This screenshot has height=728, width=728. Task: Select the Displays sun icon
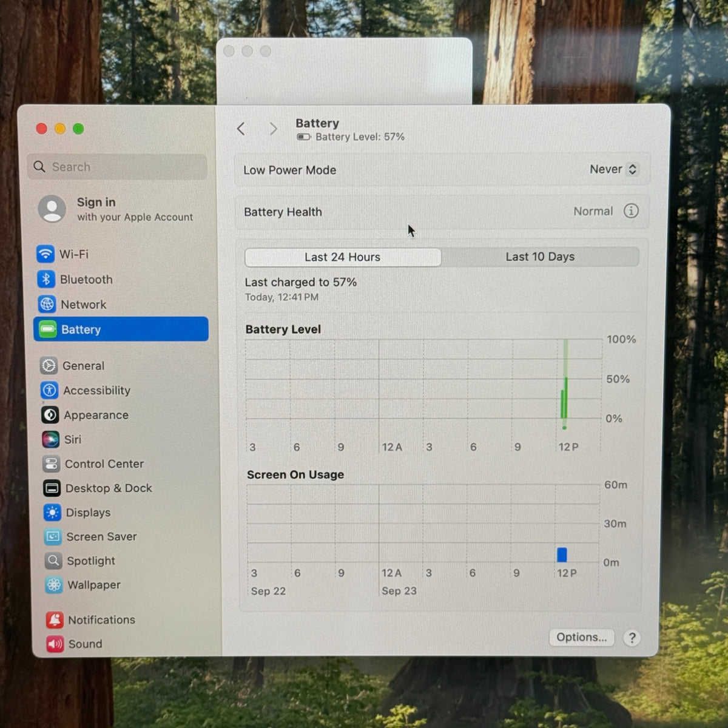[x=52, y=513]
